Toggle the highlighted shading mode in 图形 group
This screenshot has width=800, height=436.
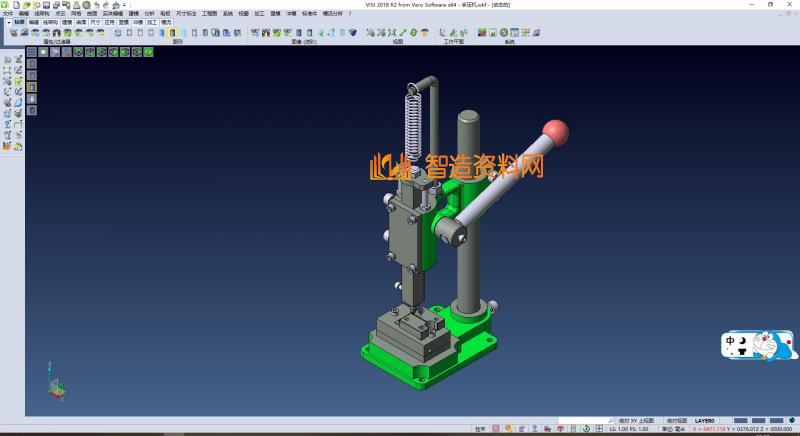click(173, 33)
